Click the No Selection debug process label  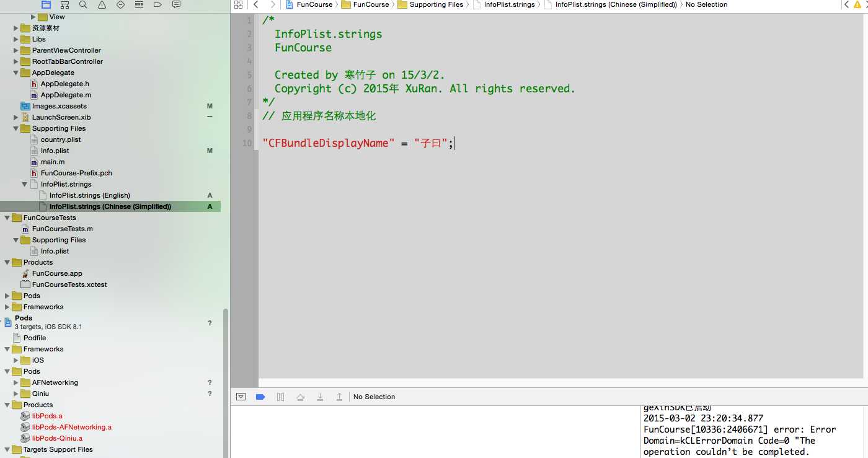374,397
